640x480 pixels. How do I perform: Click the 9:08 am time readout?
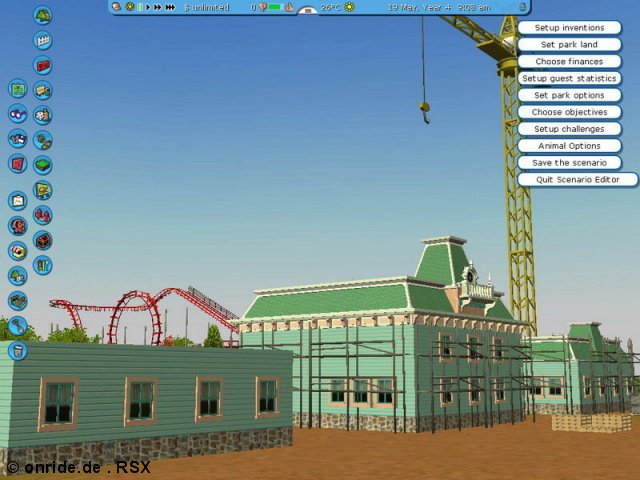click(x=473, y=7)
